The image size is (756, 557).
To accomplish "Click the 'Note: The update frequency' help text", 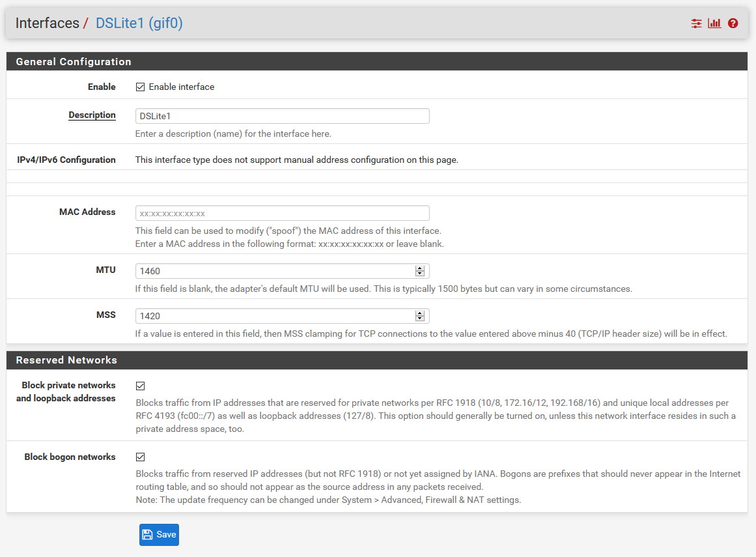I will pos(328,500).
